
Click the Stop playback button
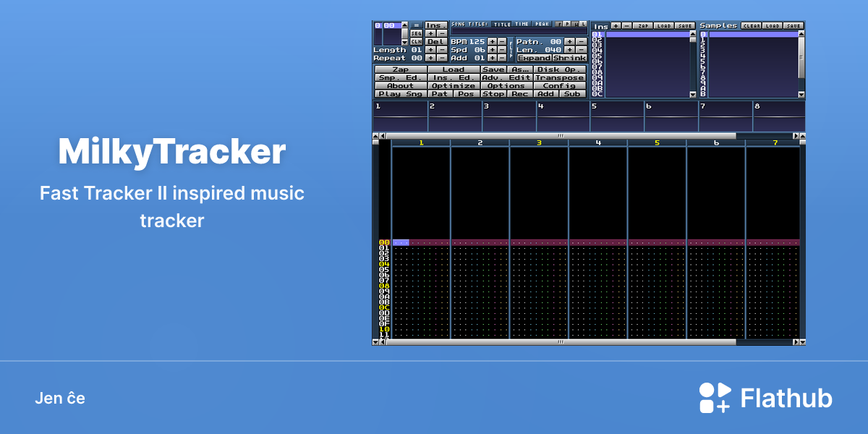coord(494,94)
